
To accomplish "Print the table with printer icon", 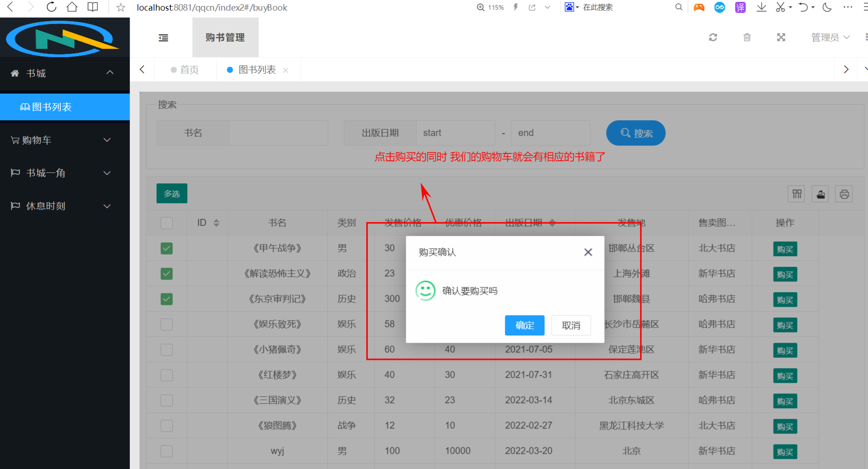I will pos(844,194).
